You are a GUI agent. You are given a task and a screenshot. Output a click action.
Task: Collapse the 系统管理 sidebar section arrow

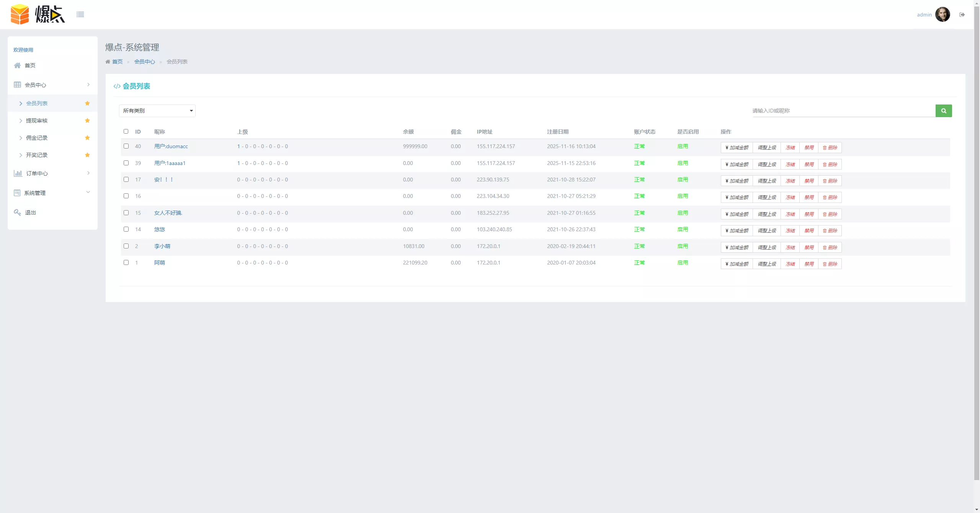pos(88,193)
